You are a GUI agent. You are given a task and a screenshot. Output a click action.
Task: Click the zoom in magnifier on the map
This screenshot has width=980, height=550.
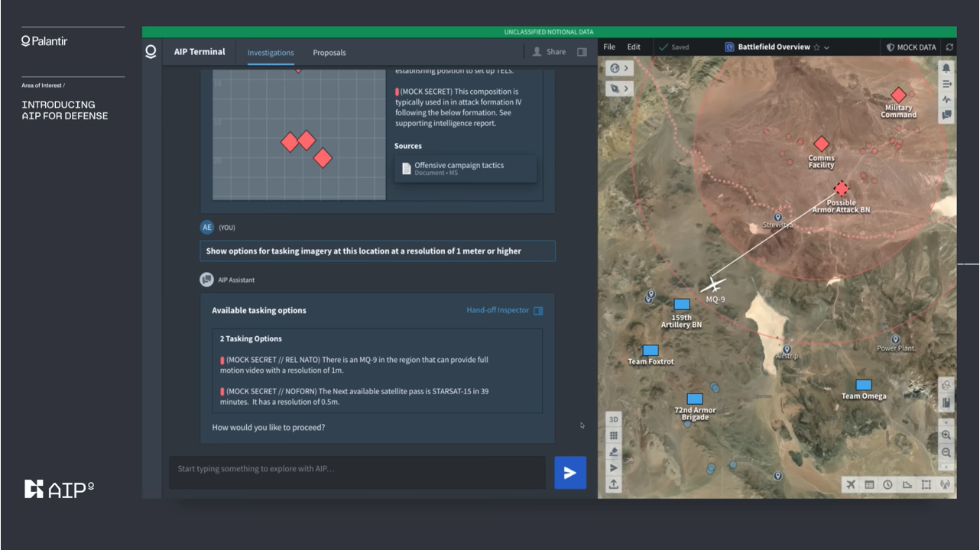click(x=946, y=435)
